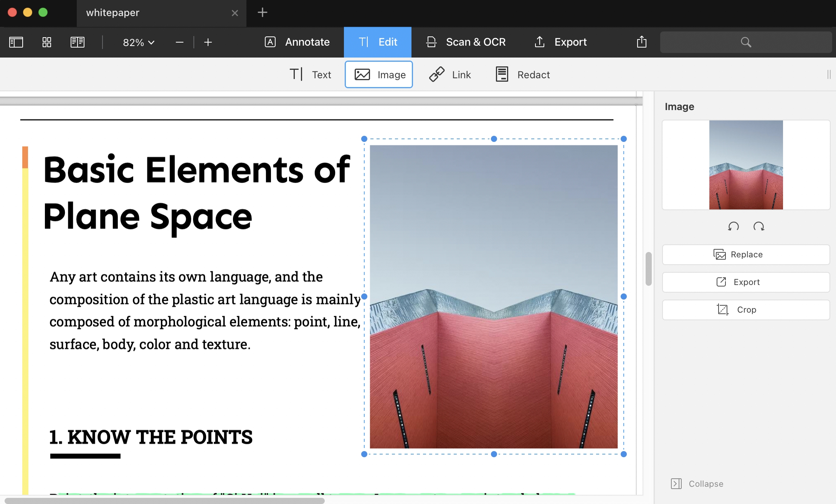Click the Share icon
This screenshot has width=836, height=504.
(x=641, y=42)
